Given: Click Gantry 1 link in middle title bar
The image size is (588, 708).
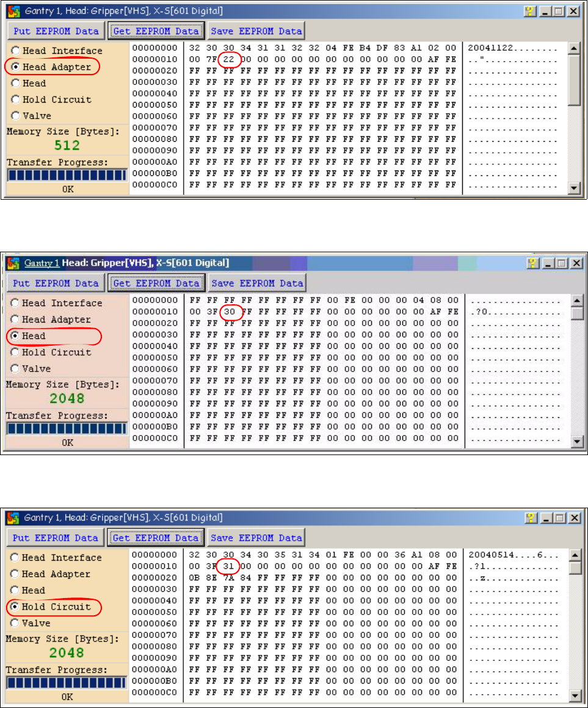Looking at the screenshot, I should pos(42,263).
